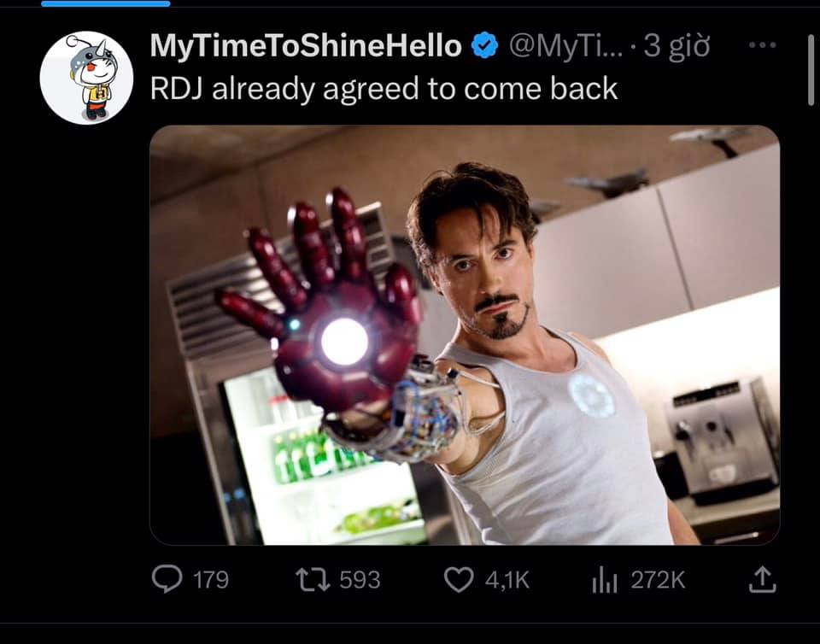Open view analytics via the bar chart icon
The height and width of the screenshot is (644, 820).
tap(605, 580)
